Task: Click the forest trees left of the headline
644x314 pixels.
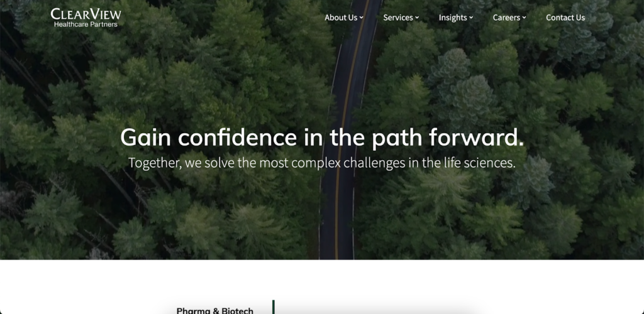Action: (62, 135)
